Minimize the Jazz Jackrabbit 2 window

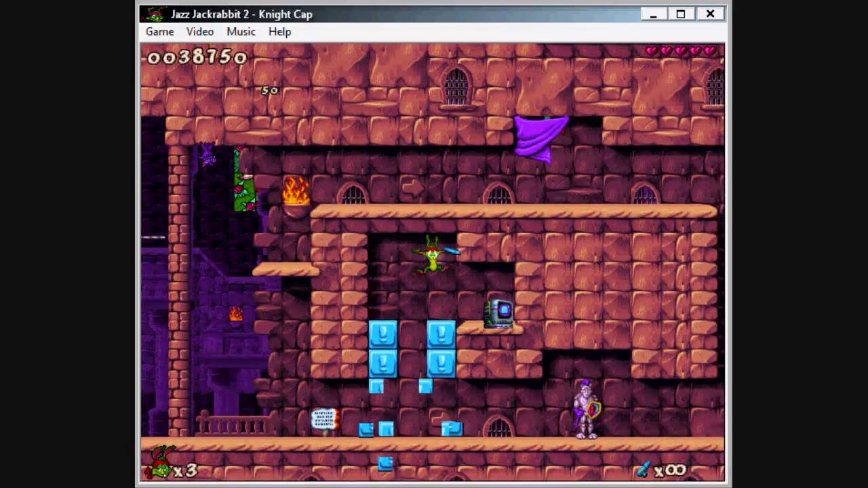pos(654,14)
